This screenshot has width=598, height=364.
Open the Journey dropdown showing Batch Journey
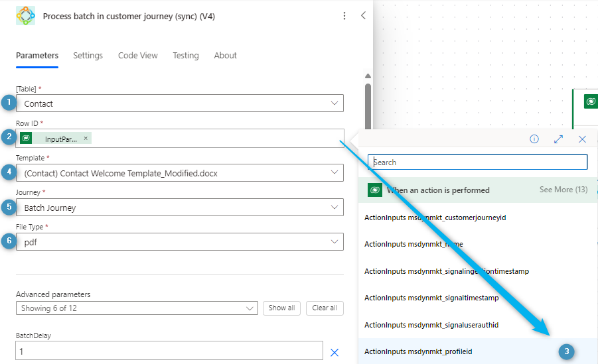click(180, 208)
